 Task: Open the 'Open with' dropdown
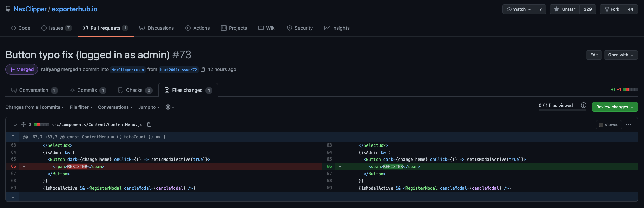pos(620,55)
